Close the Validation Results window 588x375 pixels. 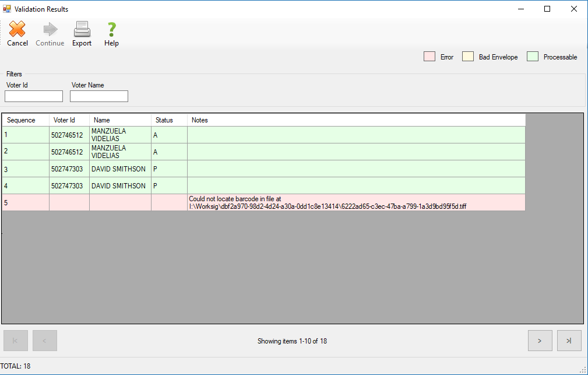pos(574,9)
